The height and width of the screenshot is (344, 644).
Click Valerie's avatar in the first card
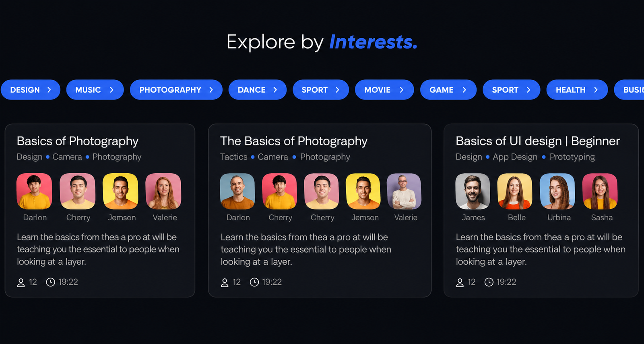[x=163, y=191]
